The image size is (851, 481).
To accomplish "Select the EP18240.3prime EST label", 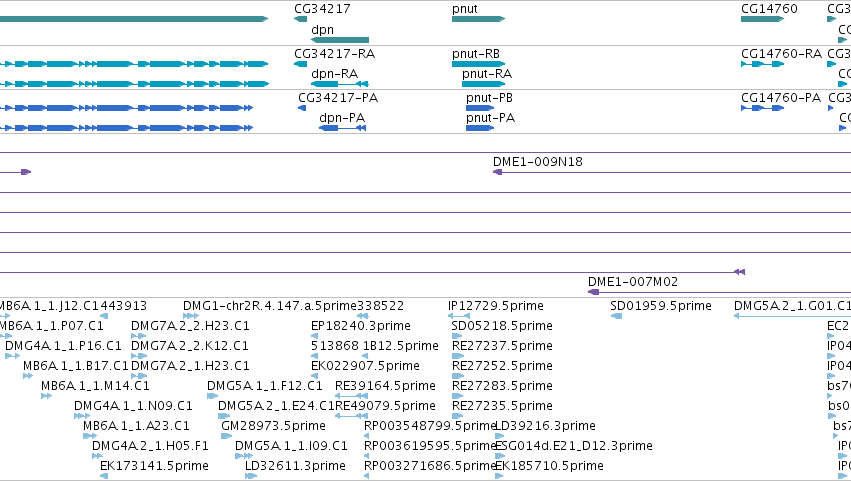I will click(361, 326).
